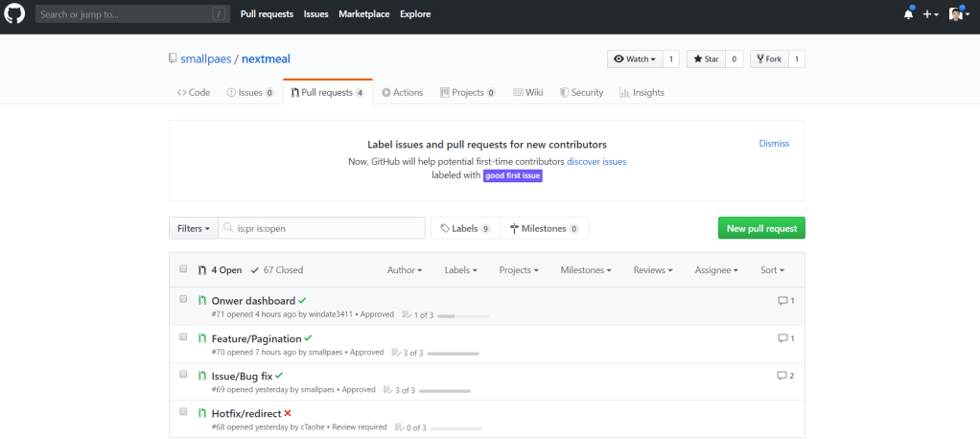Click green check status on Feature/Pagination
980x439 pixels.
click(308, 338)
